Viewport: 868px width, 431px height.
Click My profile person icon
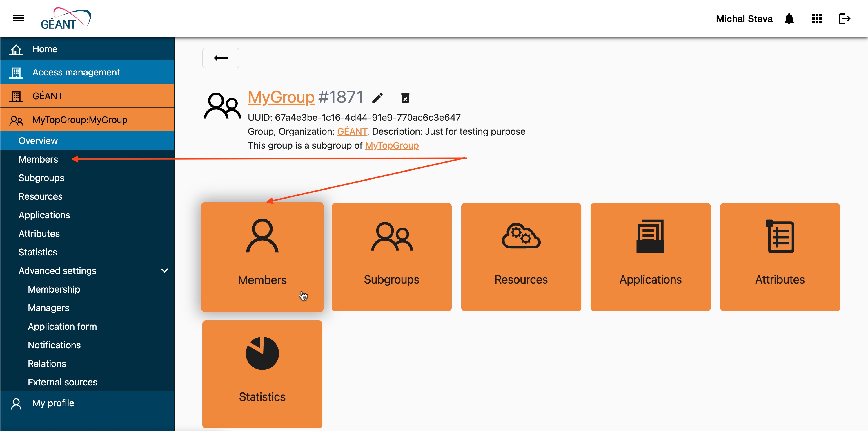click(16, 403)
